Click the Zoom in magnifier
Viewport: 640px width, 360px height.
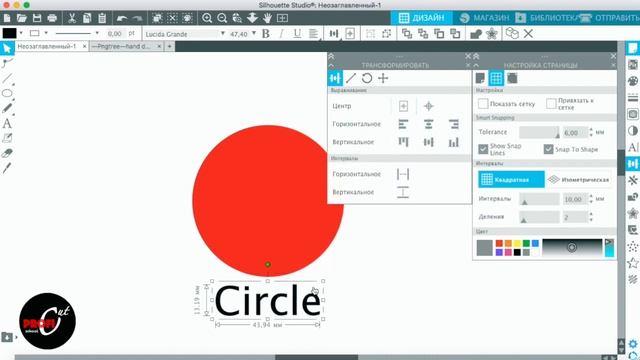(207, 18)
